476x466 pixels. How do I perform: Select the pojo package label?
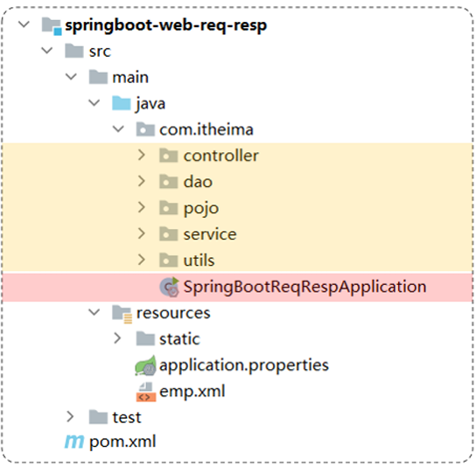click(x=201, y=209)
